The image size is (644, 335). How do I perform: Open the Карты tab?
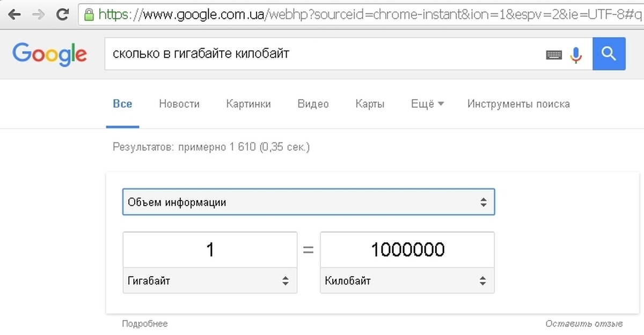point(370,104)
